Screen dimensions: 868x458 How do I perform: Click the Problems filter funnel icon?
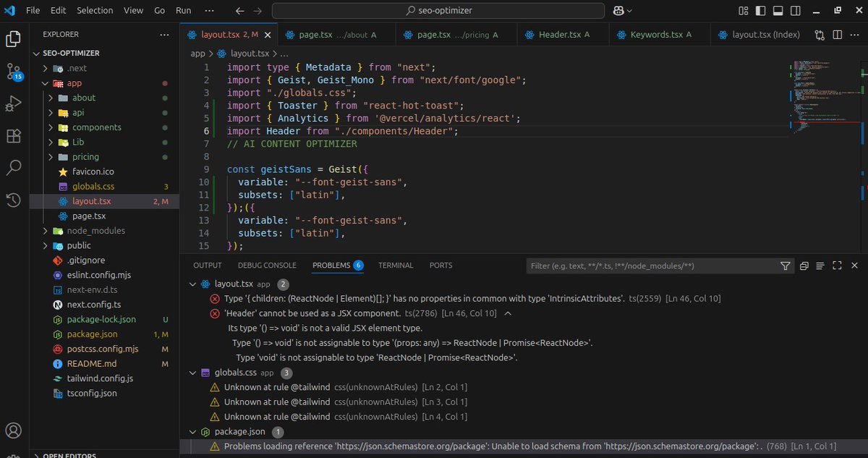pos(786,266)
